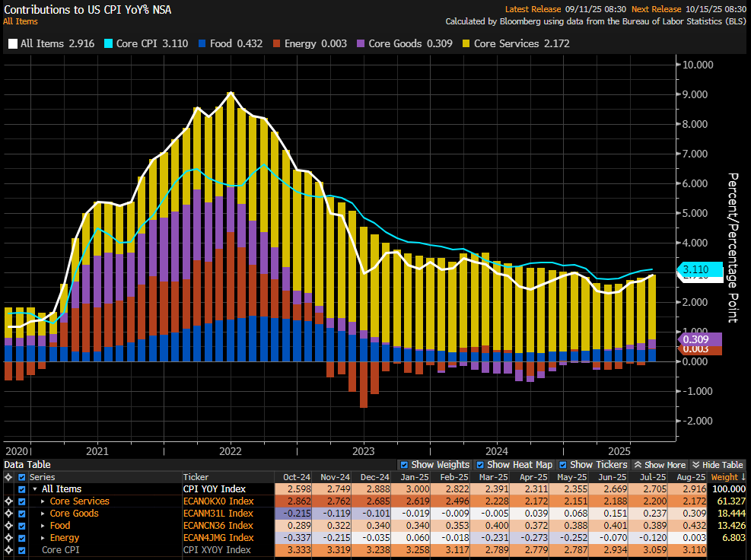Click the 2.862 cell under Oct-24
The height and width of the screenshot is (560, 751).
[x=294, y=501]
